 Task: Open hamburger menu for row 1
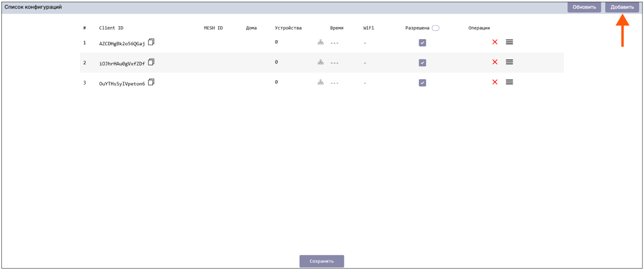509,42
